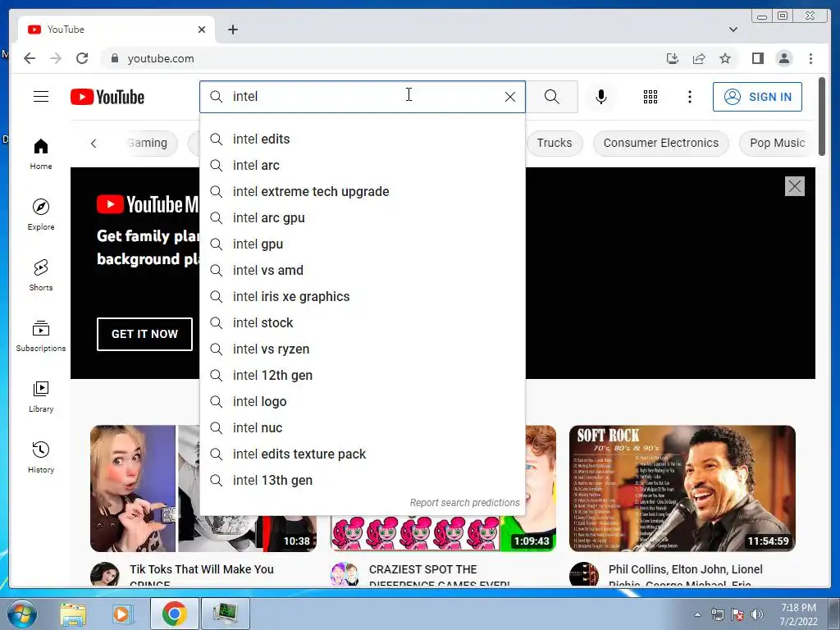Image resolution: width=840 pixels, height=630 pixels.
Task: Share this page from address bar
Action: click(699, 58)
